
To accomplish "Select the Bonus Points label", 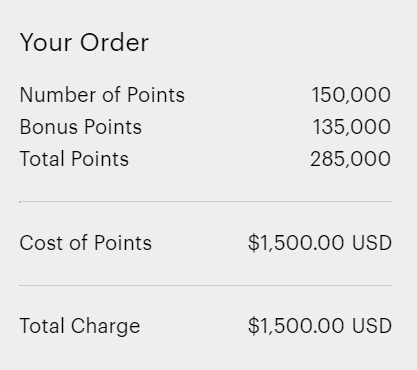I will tap(81, 127).
